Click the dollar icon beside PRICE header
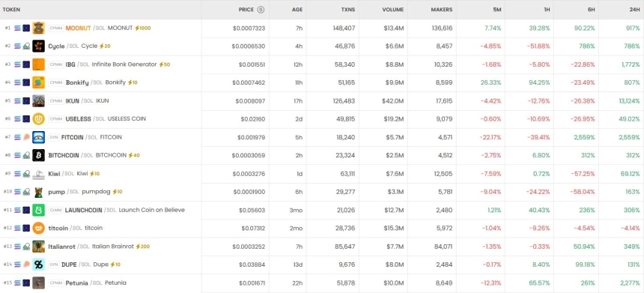Image resolution: width=644 pixels, height=293 pixels. pos(261,10)
